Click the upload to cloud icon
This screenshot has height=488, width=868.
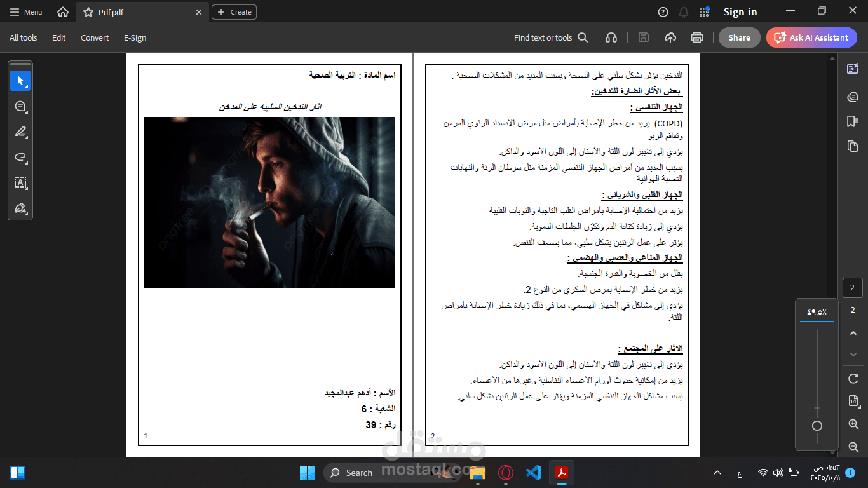(x=670, y=37)
